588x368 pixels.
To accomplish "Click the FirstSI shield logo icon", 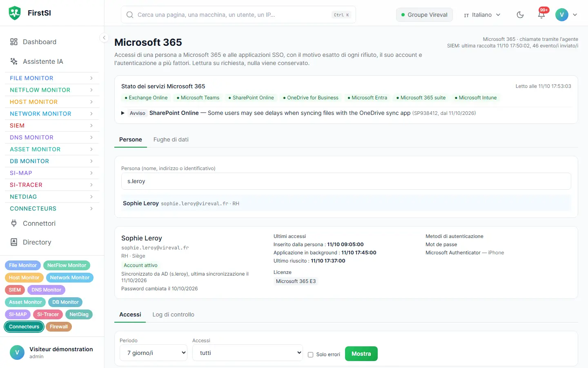I will click(x=15, y=13).
